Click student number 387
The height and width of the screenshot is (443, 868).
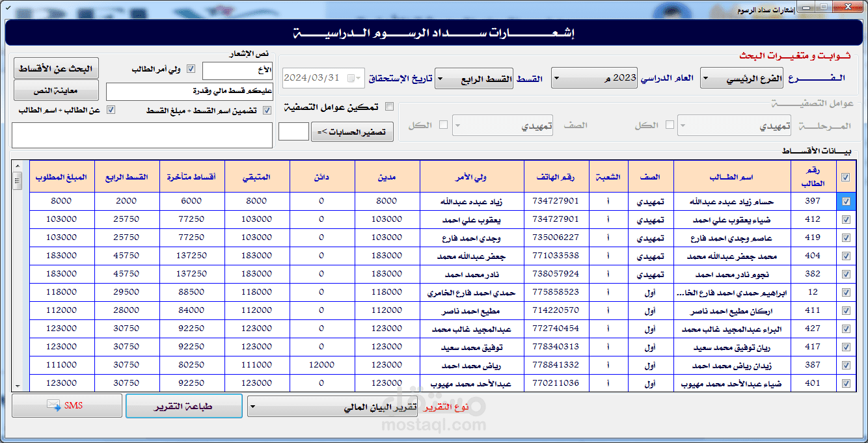813,365
